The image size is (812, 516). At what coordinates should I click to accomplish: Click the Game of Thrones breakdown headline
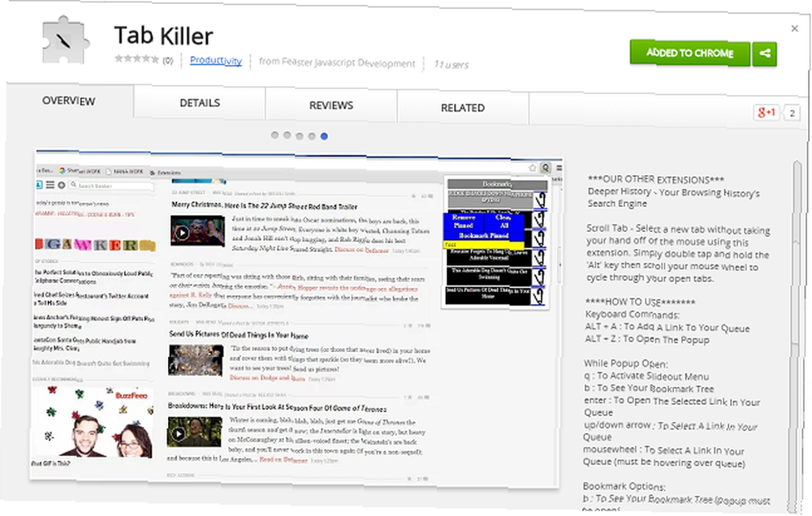tap(277, 406)
